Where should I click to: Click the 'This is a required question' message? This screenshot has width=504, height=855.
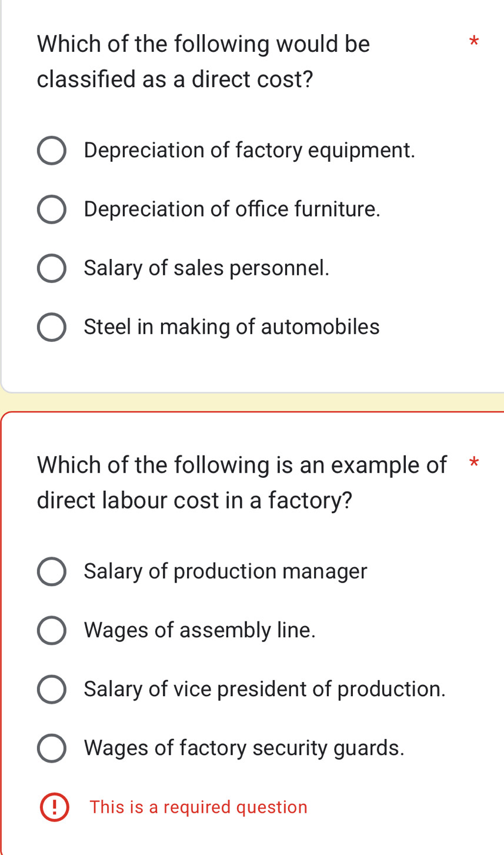click(x=198, y=807)
